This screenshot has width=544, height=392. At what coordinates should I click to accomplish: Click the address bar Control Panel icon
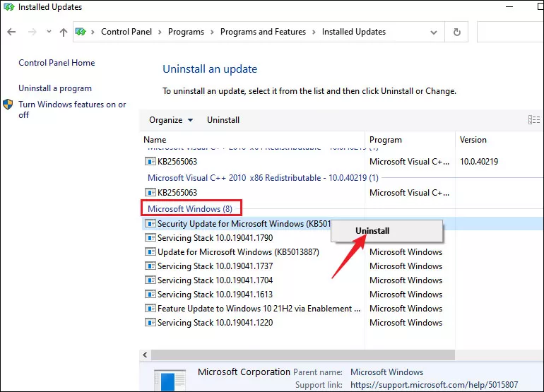pyautogui.click(x=81, y=32)
